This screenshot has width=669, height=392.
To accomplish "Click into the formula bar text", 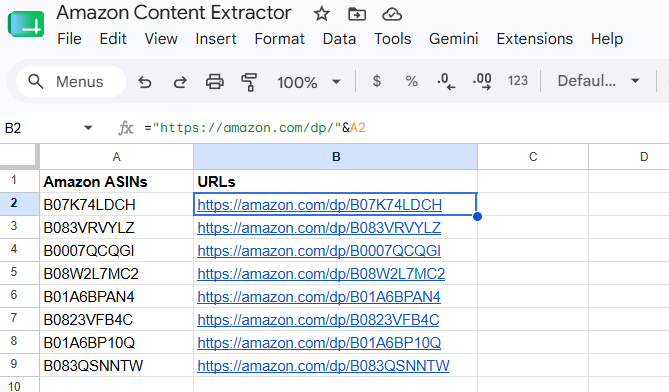I will [255, 128].
